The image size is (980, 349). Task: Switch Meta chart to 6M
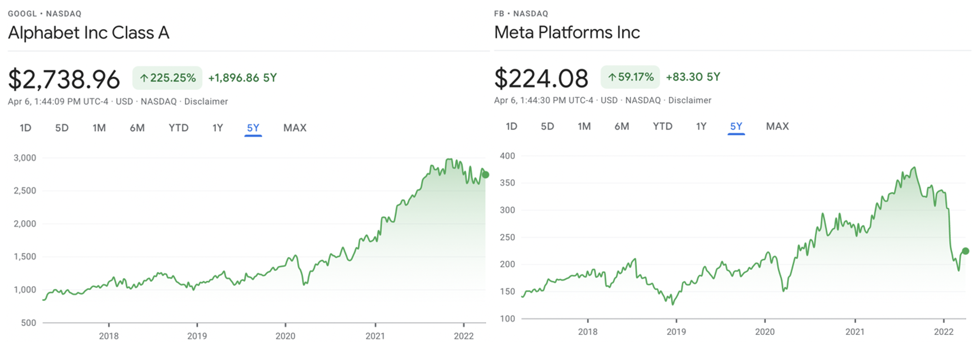(x=622, y=126)
